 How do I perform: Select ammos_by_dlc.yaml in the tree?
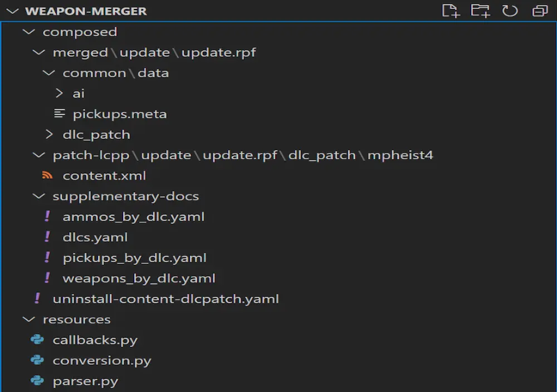click(134, 217)
